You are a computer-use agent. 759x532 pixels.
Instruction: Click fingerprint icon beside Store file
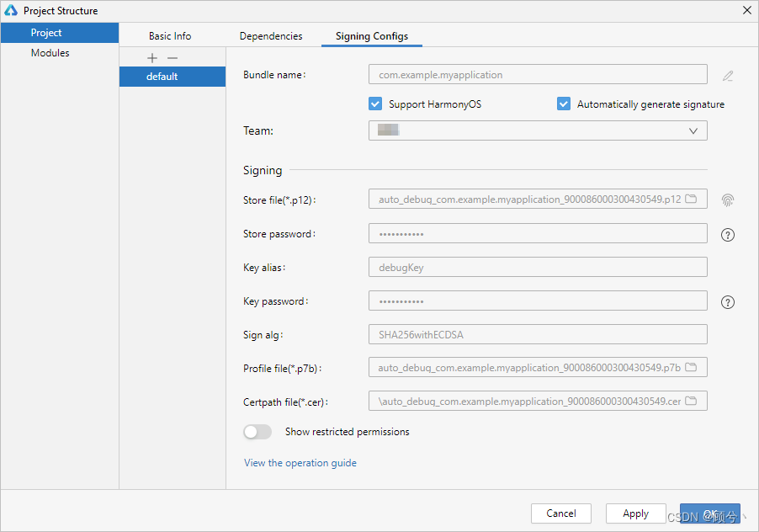[x=728, y=200]
